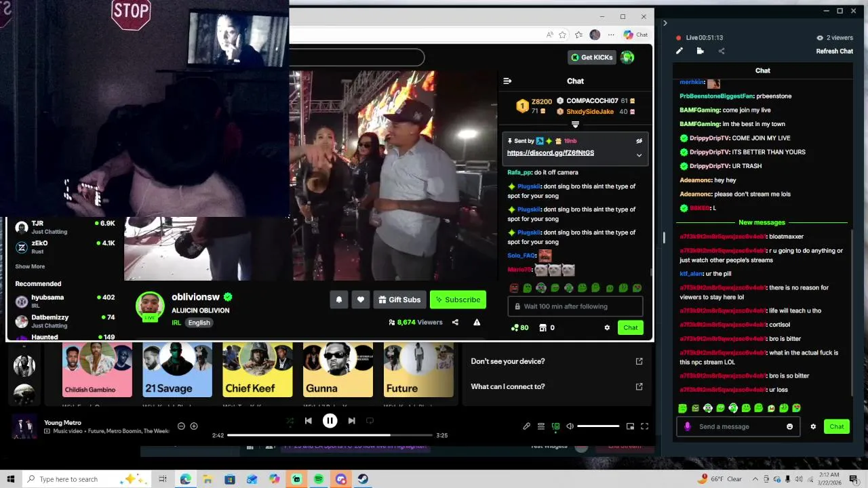Open chat settings gear beside Send a message field

point(813,427)
